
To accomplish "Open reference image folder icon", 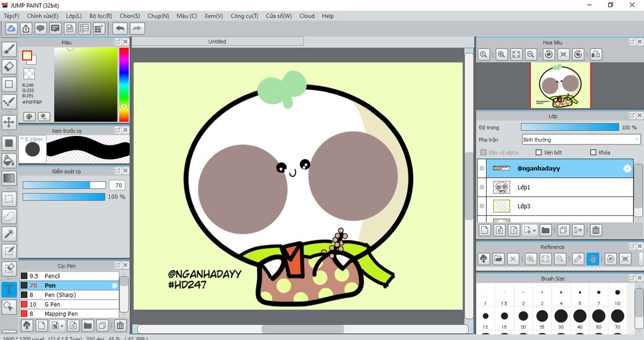I will tap(498, 259).
